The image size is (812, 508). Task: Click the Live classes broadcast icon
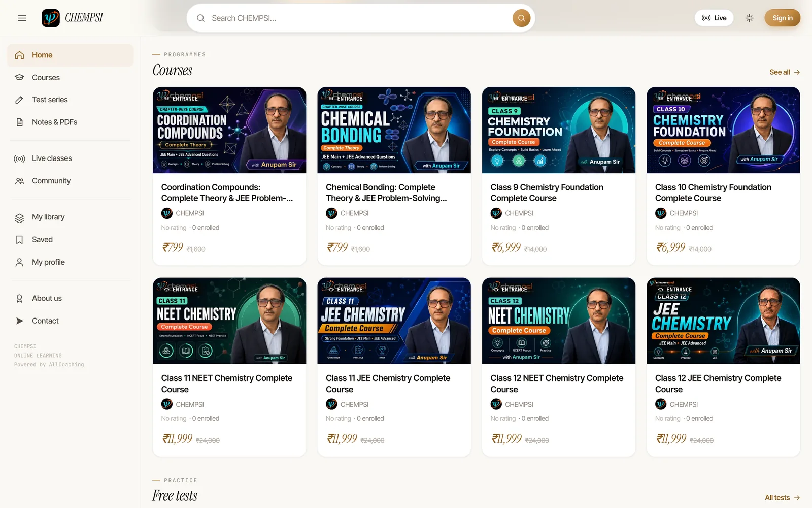coord(20,158)
